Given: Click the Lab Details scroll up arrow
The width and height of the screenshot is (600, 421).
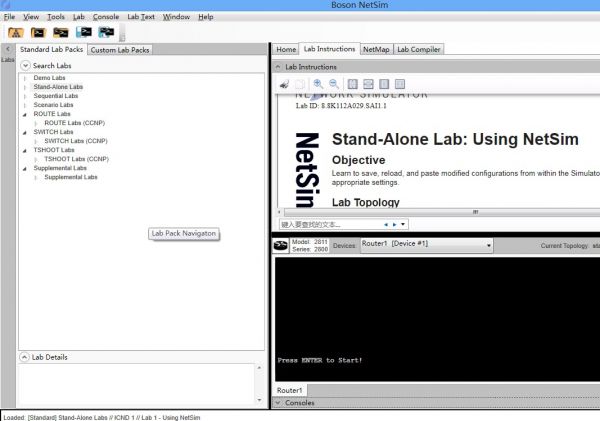Looking at the screenshot, I should point(259,368).
